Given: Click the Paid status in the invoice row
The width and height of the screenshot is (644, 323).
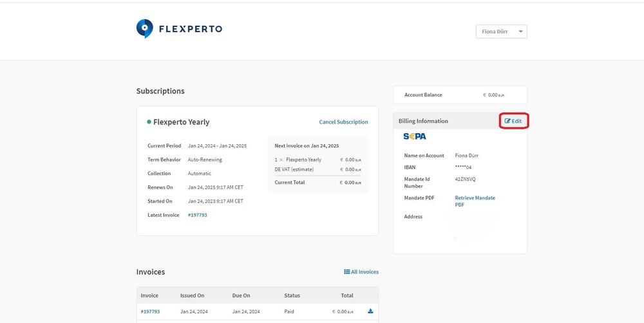Looking at the screenshot, I should [x=290, y=311].
